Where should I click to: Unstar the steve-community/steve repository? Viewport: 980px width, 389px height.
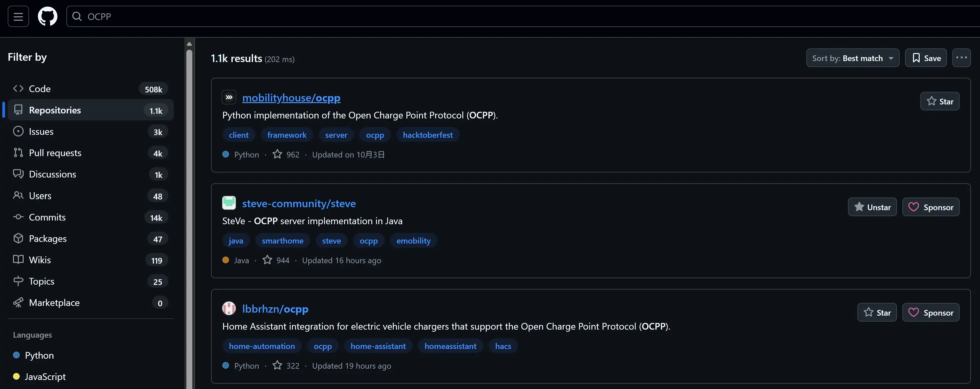coord(872,207)
